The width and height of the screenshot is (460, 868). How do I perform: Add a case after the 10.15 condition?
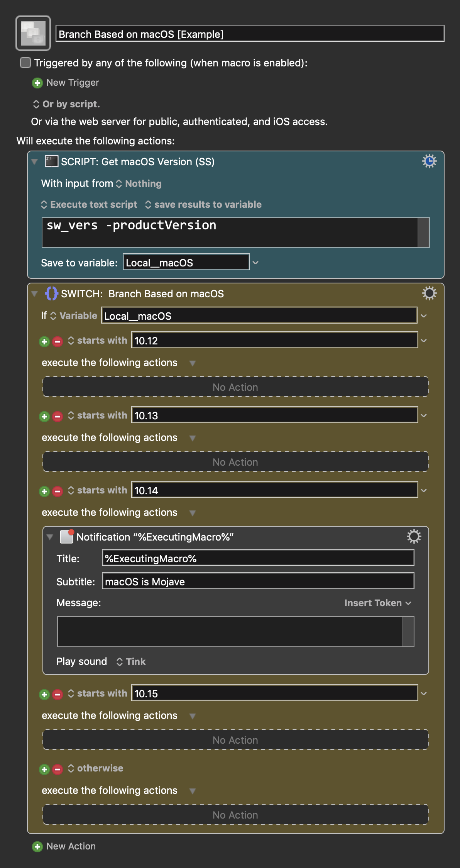(44, 694)
